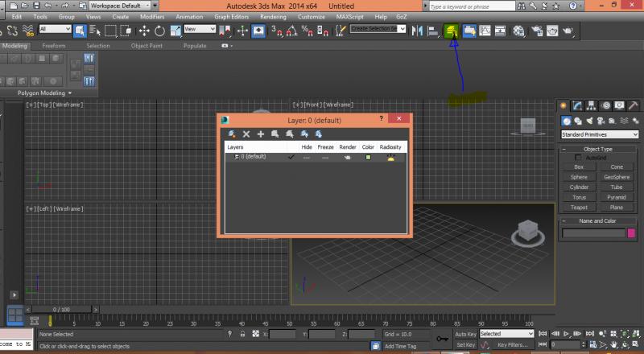Image resolution: width=644 pixels, height=354 pixels.
Task: Click the pink object color swatch
Action: 630,233
